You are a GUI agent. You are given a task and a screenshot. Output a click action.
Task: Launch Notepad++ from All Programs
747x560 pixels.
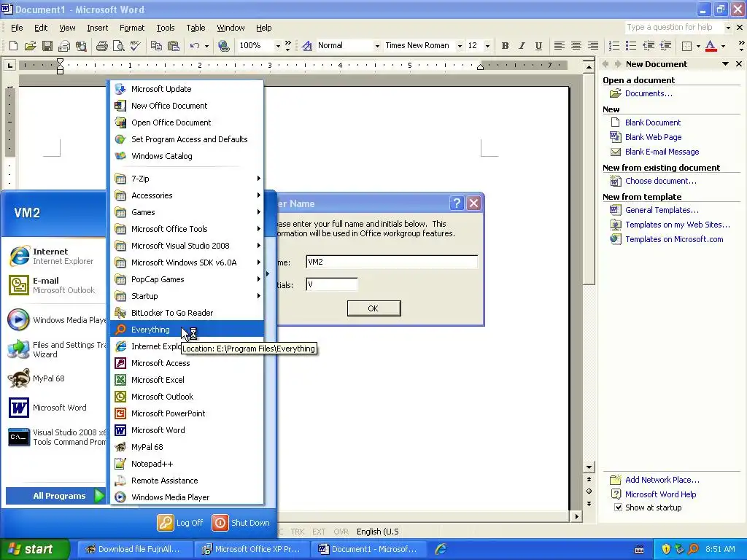(x=187, y=464)
